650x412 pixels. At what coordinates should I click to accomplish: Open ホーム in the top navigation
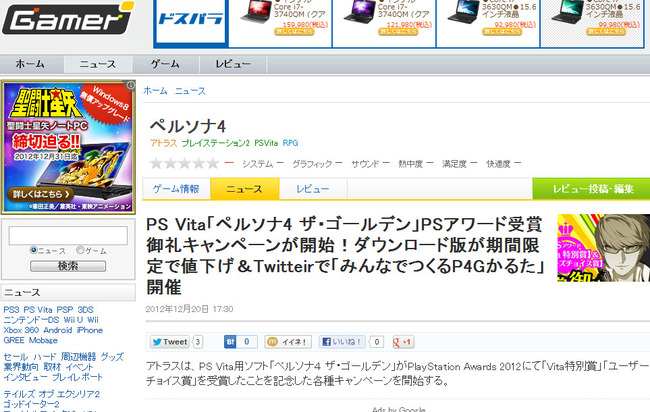coord(30,64)
